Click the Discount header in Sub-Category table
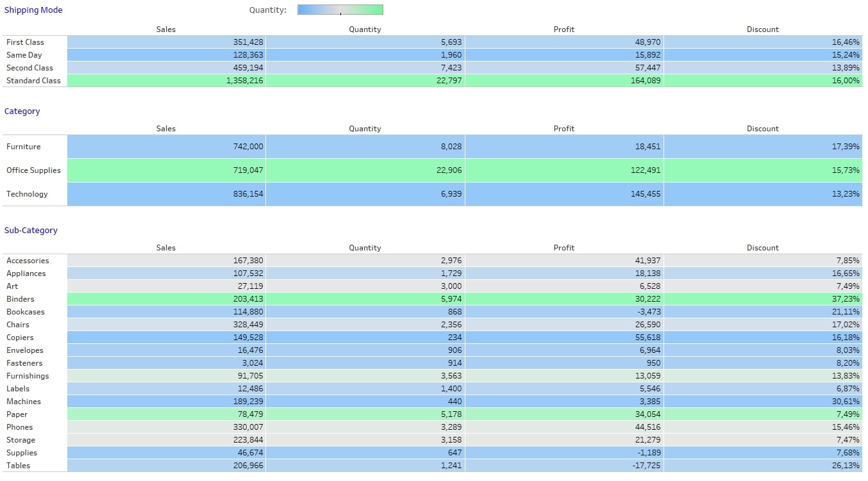 763,248
